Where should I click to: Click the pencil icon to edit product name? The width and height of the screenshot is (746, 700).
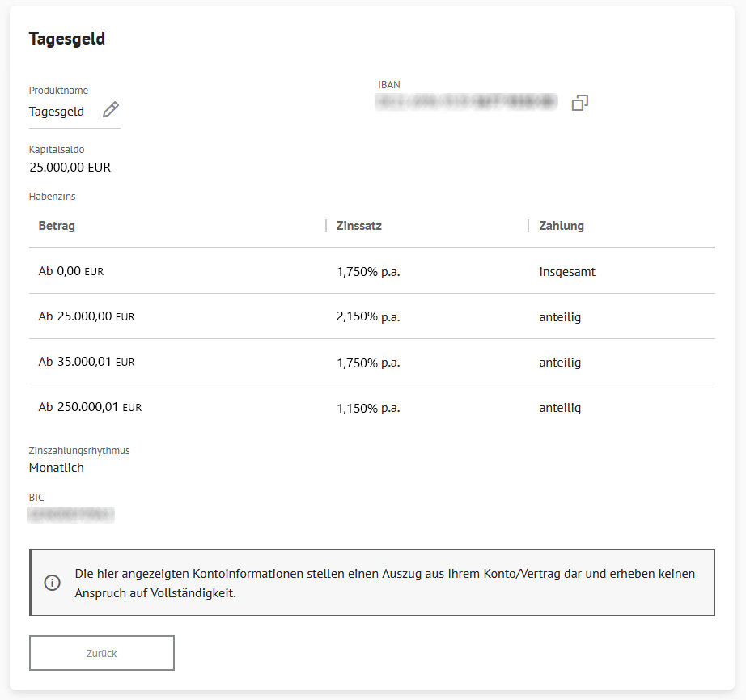[x=111, y=109]
